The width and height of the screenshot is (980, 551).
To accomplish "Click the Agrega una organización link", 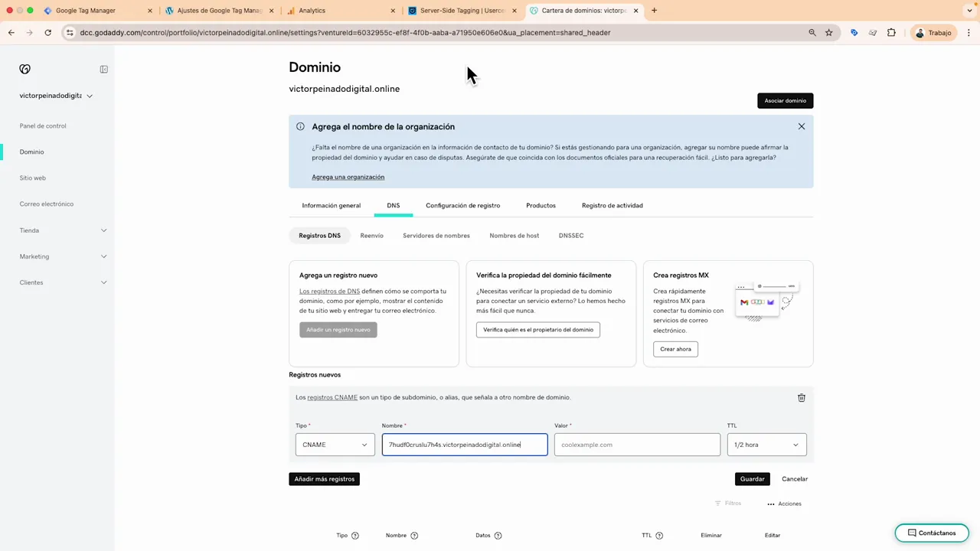I will pyautogui.click(x=348, y=177).
